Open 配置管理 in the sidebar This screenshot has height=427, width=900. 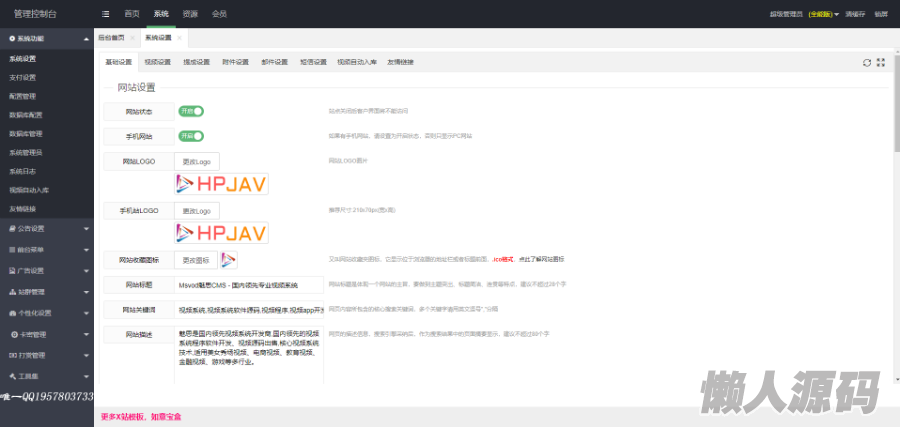tap(47, 96)
